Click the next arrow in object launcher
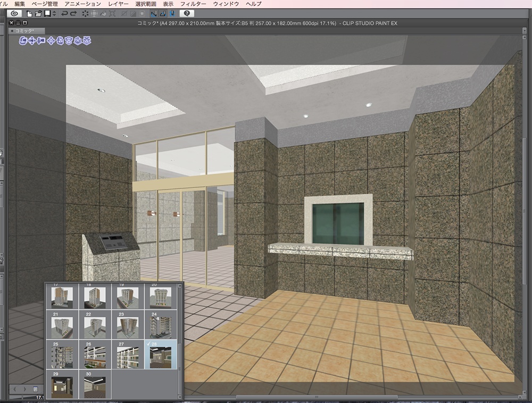The image size is (532, 403). [24, 389]
